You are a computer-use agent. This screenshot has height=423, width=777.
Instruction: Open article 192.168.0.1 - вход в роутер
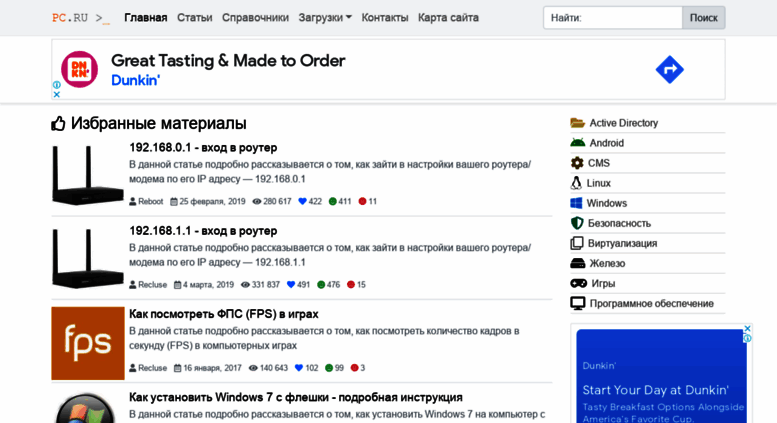click(x=203, y=148)
